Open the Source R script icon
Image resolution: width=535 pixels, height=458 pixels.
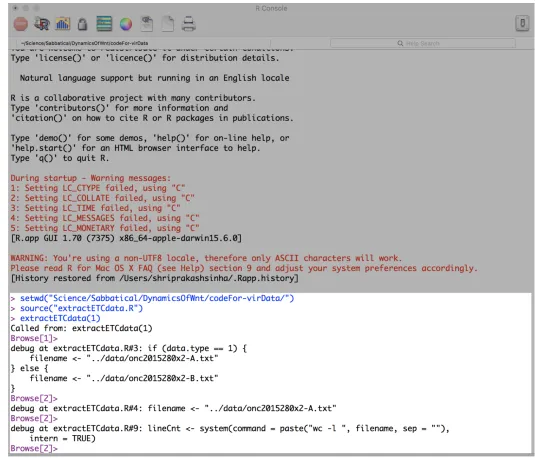(42, 24)
